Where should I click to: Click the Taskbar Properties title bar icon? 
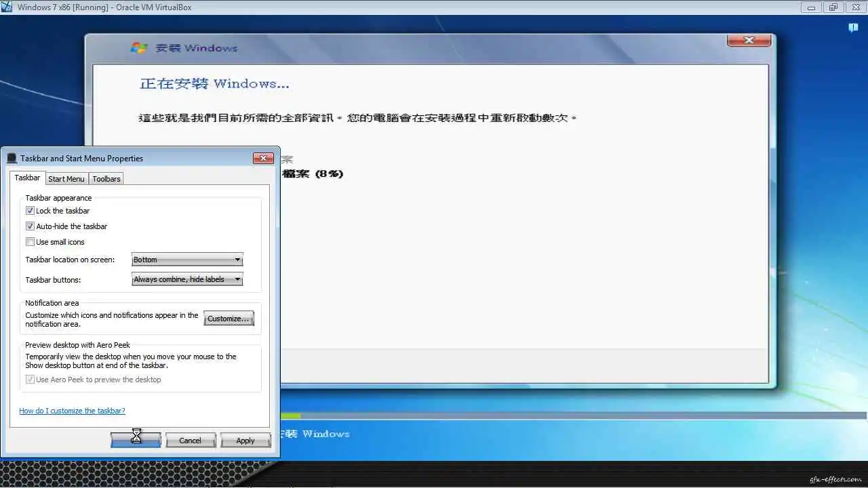click(12, 158)
